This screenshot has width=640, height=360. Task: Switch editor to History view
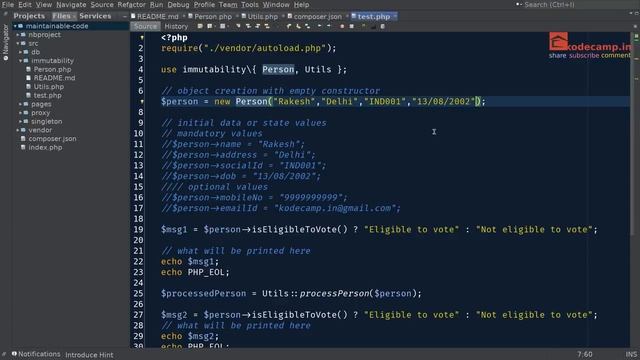click(176, 26)
